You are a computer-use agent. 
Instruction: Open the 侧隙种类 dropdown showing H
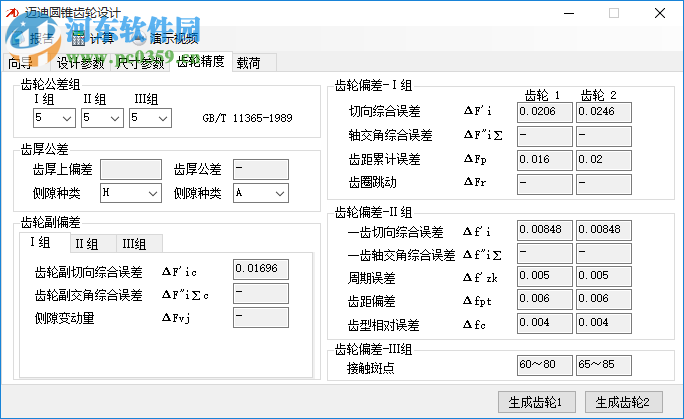[131, 193]
